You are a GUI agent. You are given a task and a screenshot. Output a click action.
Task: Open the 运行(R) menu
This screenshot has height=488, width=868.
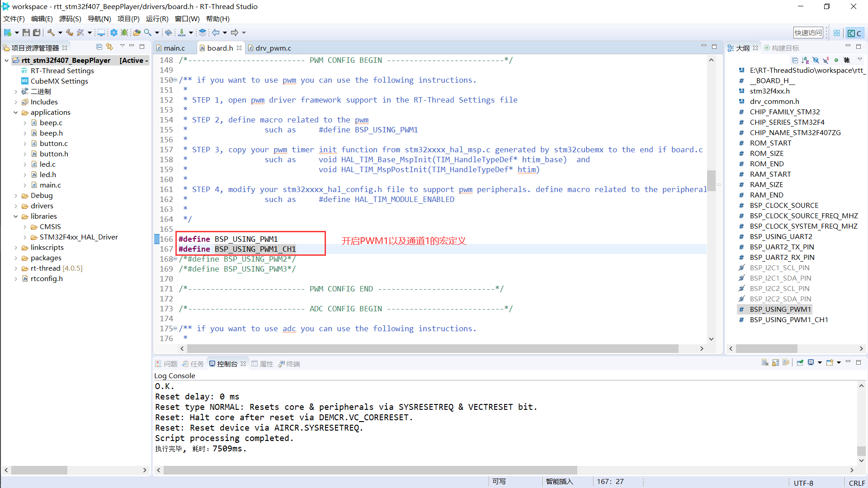tap(157, 19)
